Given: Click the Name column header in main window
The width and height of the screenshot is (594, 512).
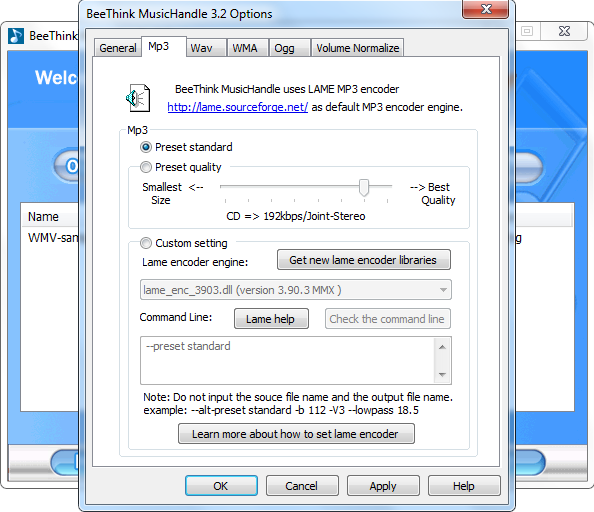Looking at the screenshot, I should pyautogui.click(x=44, y=217).
